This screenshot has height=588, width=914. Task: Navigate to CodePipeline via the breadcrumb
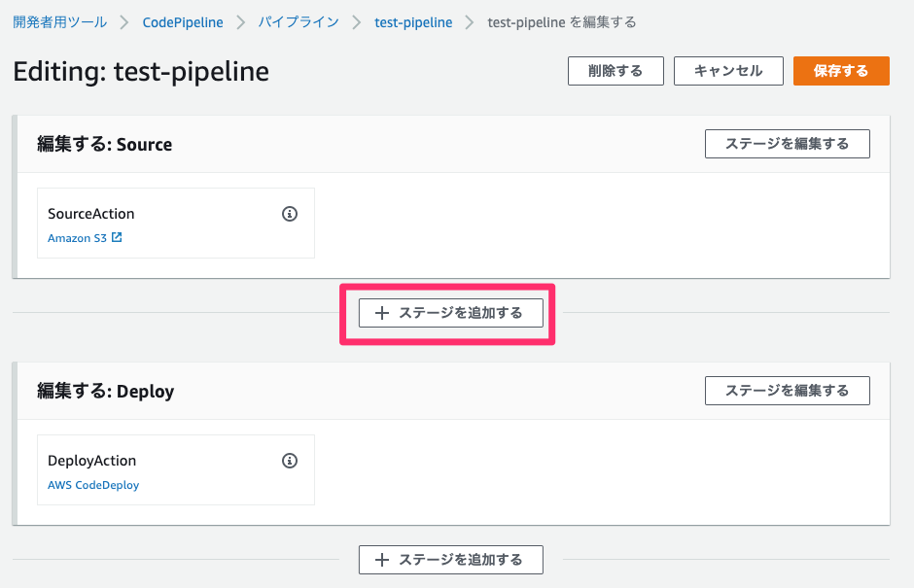pos(183,21)
